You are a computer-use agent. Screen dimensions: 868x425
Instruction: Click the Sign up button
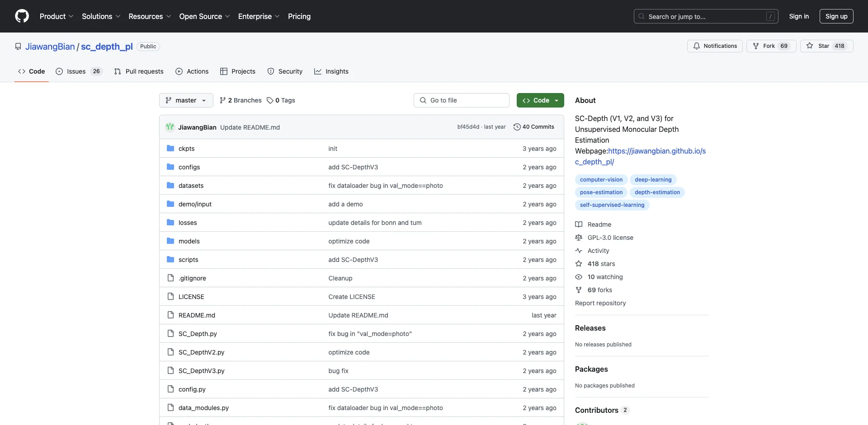coord(836,16)
